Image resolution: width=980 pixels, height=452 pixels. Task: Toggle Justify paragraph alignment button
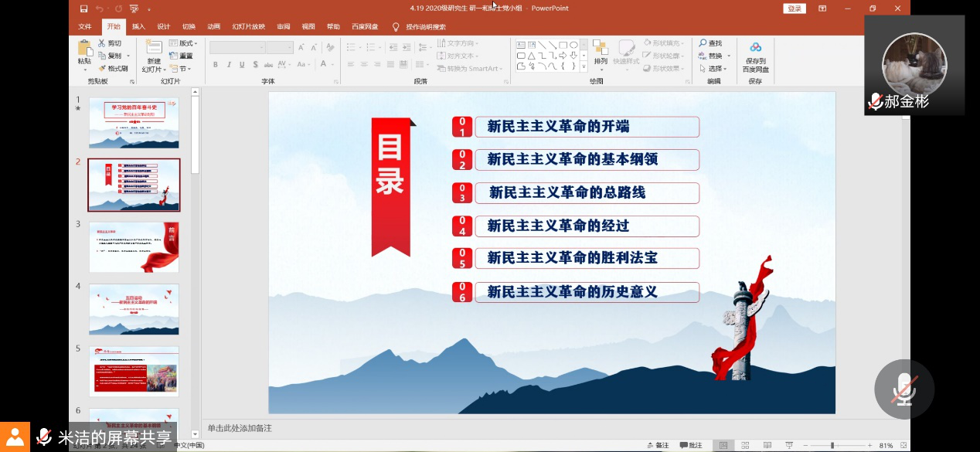[390, 65]
